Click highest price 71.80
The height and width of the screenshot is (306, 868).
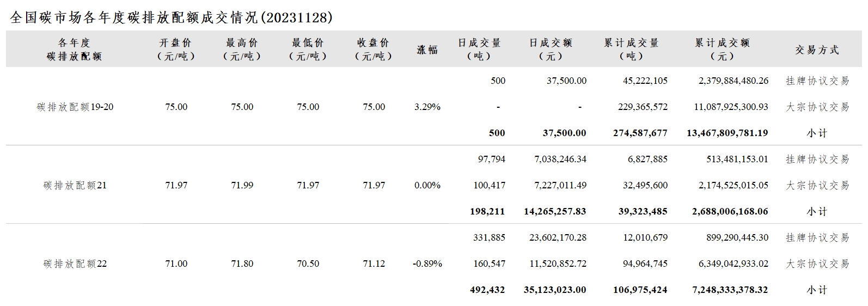pos(242,264)
